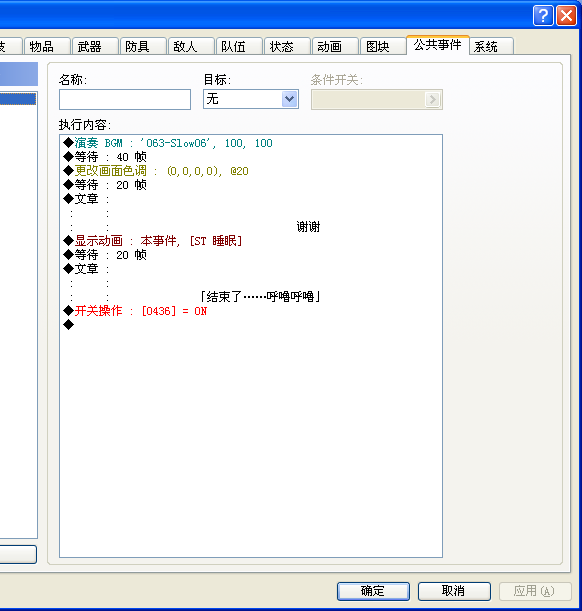The image size is (582, 611).
Task: Open the 目标 dropdown showing 无
Action: [251, 99]
